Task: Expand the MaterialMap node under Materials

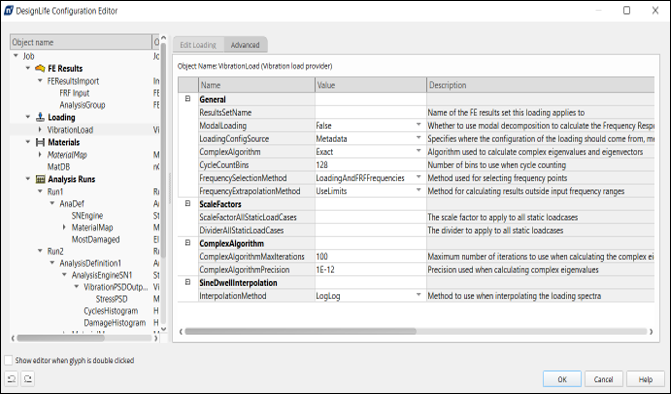Action: coord(40,155)
